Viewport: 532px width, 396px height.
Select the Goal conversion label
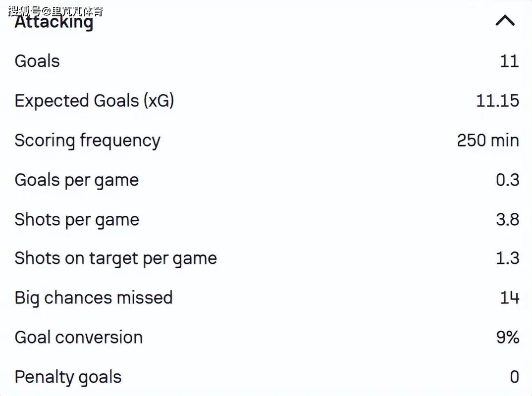(x=79, y=338)
